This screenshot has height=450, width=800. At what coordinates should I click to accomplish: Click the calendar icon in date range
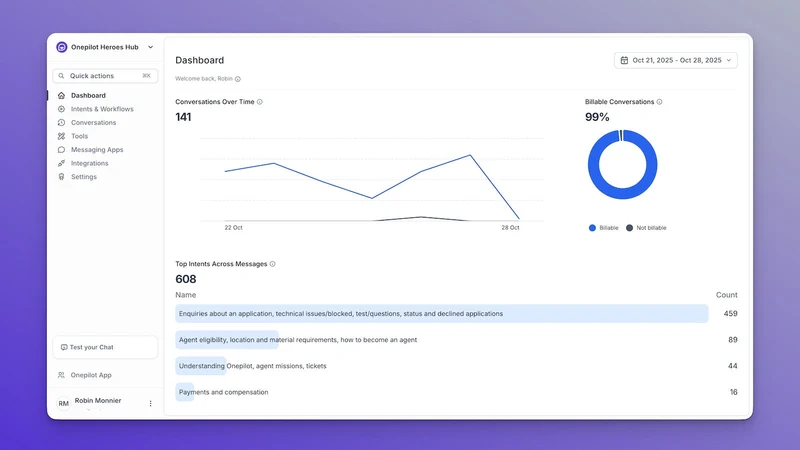624,60
